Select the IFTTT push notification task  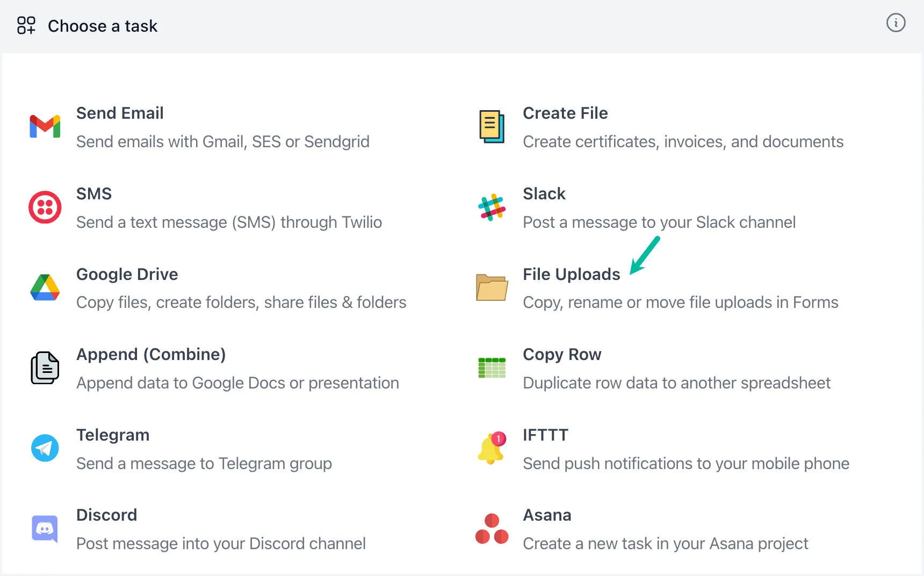tap(545, 435)
